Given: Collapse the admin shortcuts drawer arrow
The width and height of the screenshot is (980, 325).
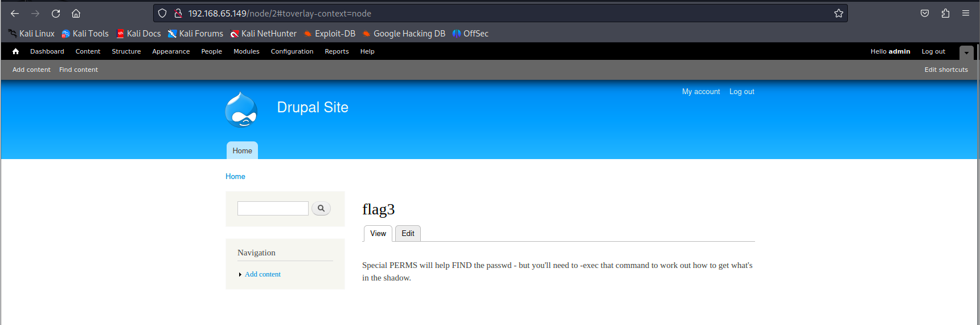Looking at the screenshot, I should coord(966,53).
